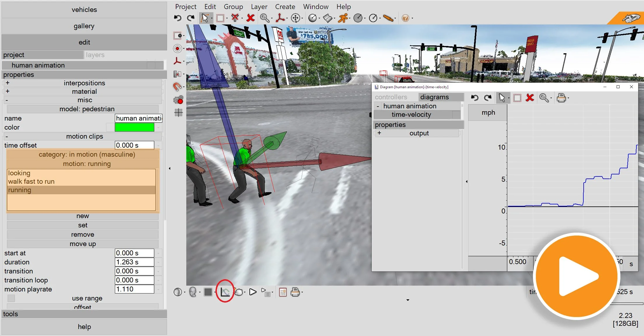Collapse the misc properties section

click(7, 100)
